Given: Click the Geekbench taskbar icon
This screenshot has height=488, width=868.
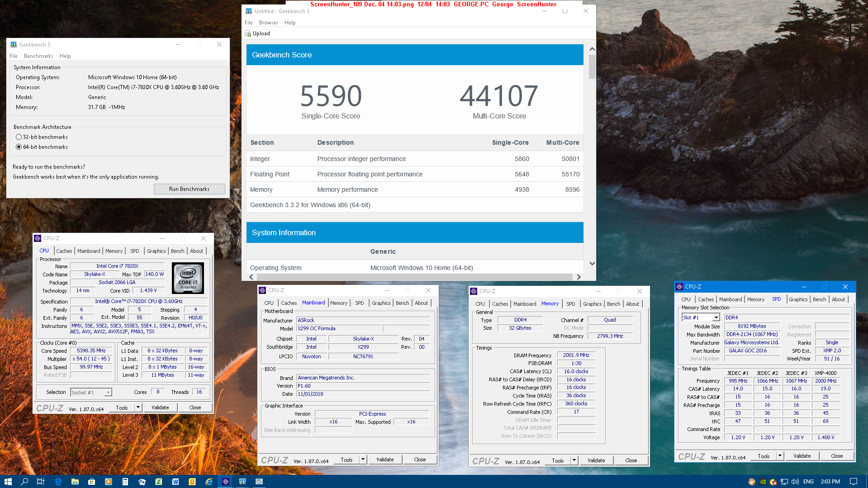Looking at the screenshot, I should tap(242, 482).
